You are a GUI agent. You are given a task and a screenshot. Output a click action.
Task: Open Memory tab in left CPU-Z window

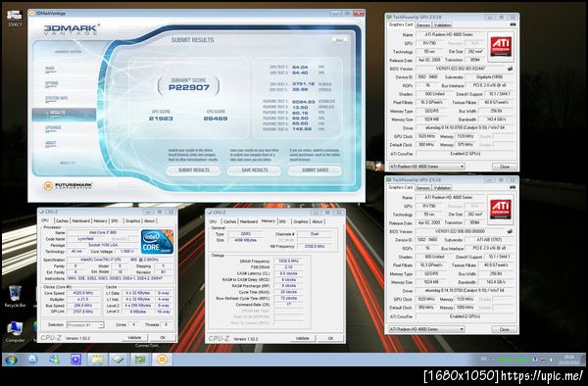tap(100, 221)
